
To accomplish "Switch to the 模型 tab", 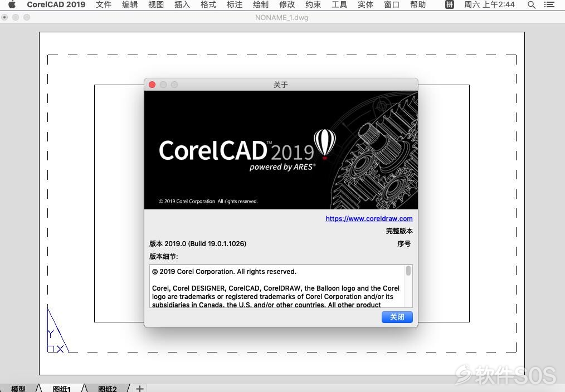I will point(18,389).
